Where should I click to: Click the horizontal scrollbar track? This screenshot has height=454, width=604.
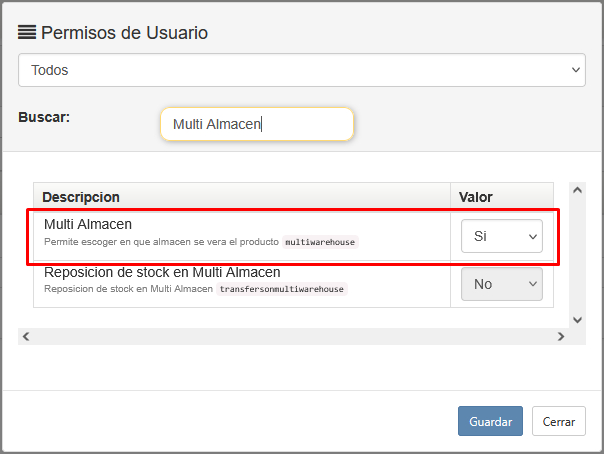[x=294, y=337]
